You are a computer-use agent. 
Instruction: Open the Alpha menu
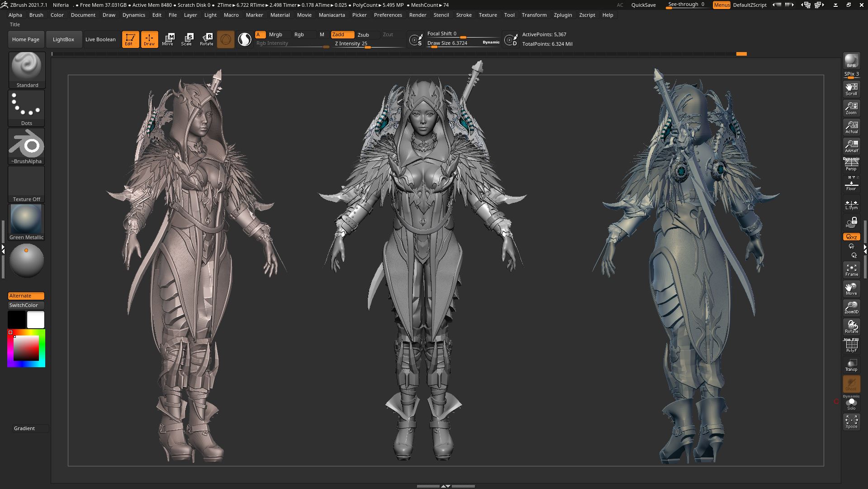[15, 15]
